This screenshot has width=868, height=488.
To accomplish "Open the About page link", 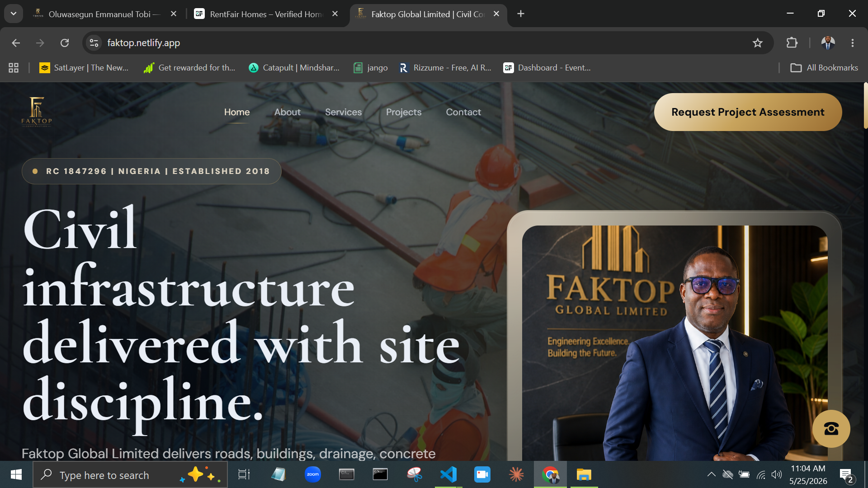I will (x=288, y=112).
